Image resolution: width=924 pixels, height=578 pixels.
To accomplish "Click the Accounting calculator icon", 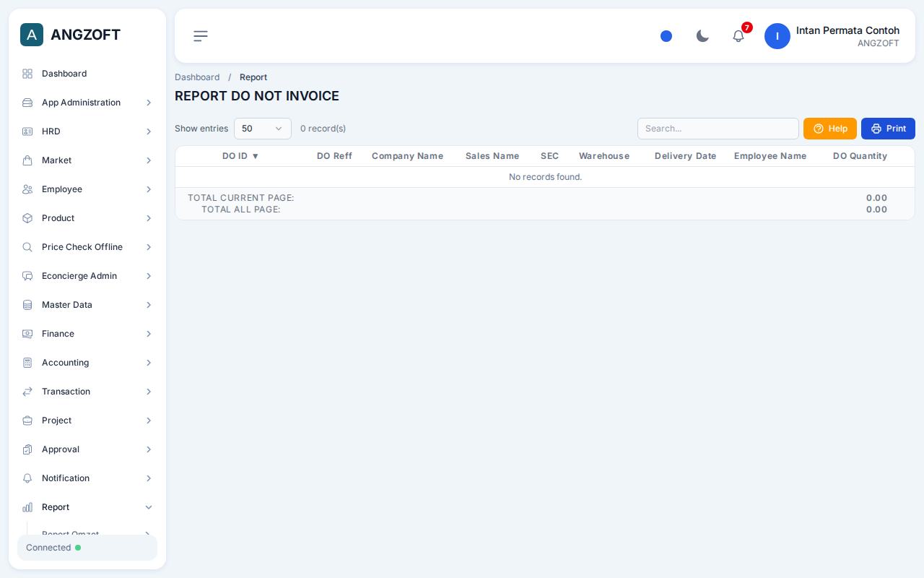I will 27,363.
